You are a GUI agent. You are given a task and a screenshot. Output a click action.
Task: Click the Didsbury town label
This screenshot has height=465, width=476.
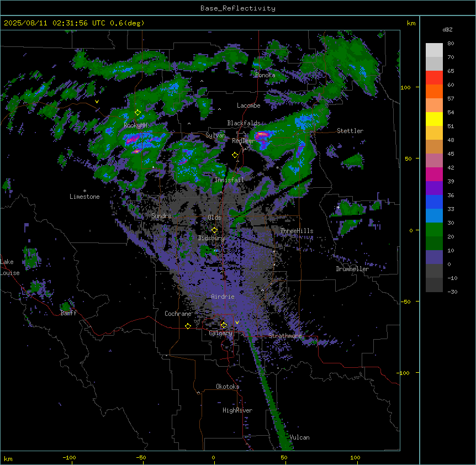(x=211, y=238)
